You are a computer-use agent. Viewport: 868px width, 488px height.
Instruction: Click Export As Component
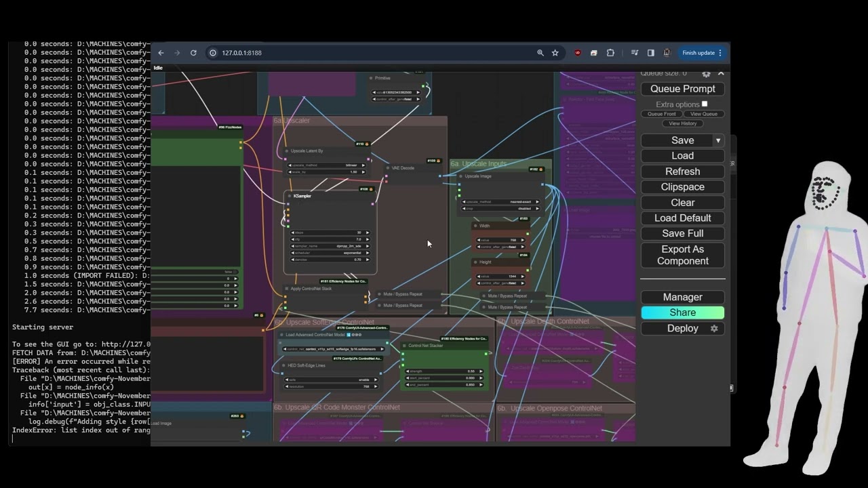[x=683, y=255]
